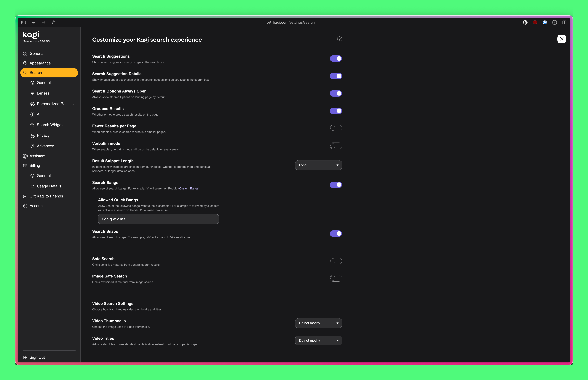
Task: Turn on Safe Search toggle
Action: (336, 261)
